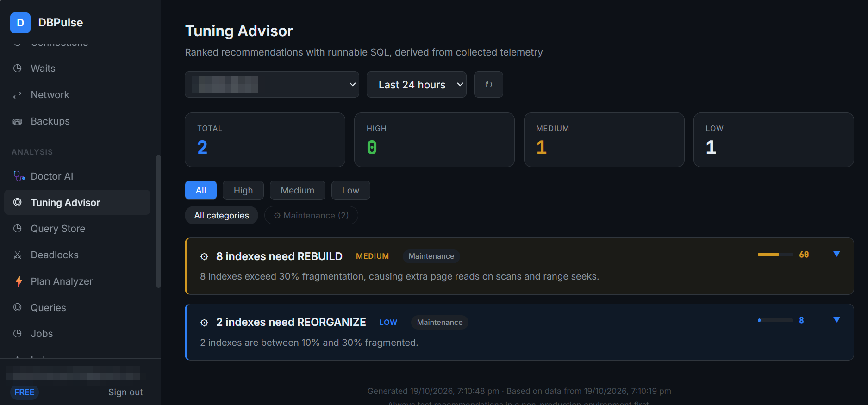Refresh the recommendations list
This screenshot has width=868, height=405.
(488, 85)
